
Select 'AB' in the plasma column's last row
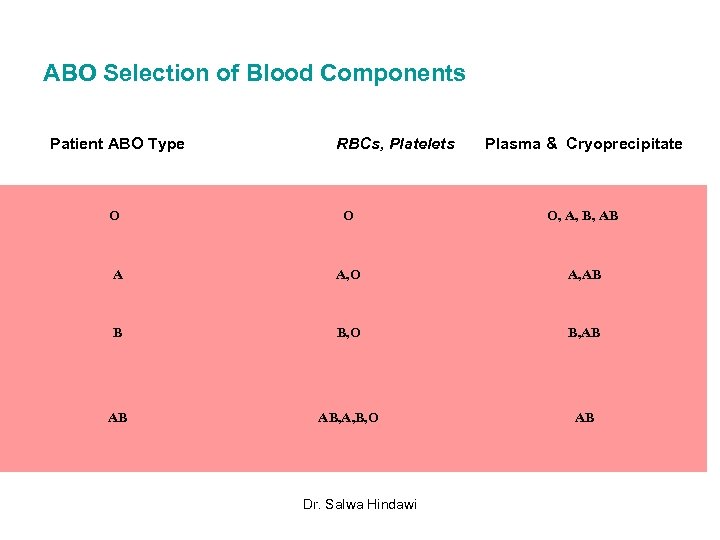click(x=584, y=417)
